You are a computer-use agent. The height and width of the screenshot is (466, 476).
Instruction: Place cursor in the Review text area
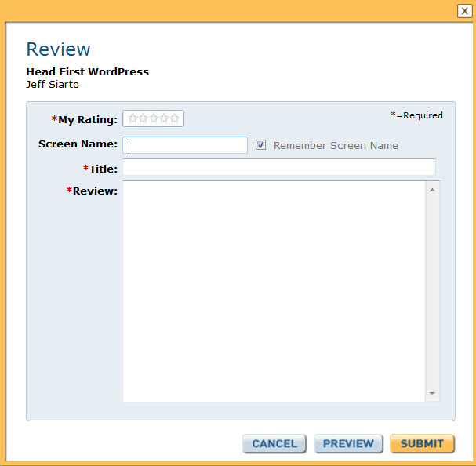[x=274, y=291]
